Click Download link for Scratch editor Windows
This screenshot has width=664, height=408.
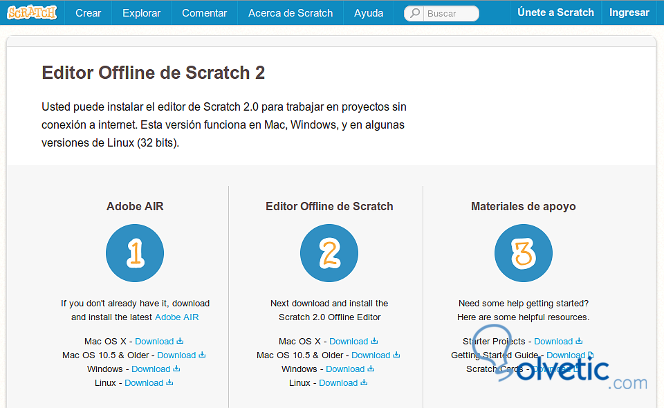[345, 369]
